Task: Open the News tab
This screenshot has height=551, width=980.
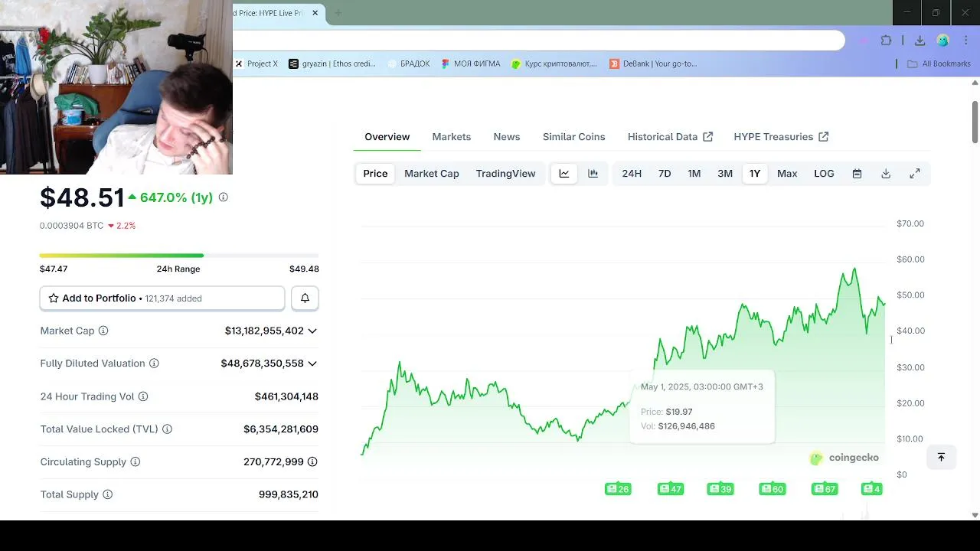Action: 507,137
